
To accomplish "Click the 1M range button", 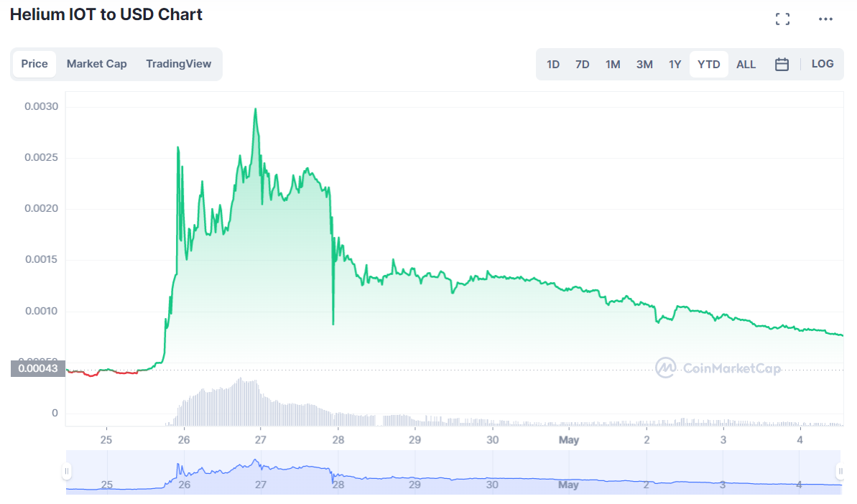I will pyautogui.click(x=613, y=64).
